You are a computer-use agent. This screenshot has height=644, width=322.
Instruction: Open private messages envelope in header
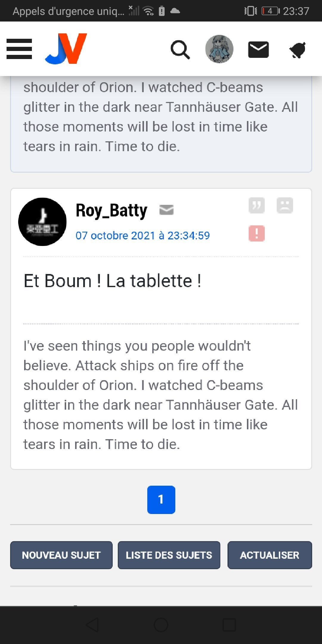click(258, 49)
